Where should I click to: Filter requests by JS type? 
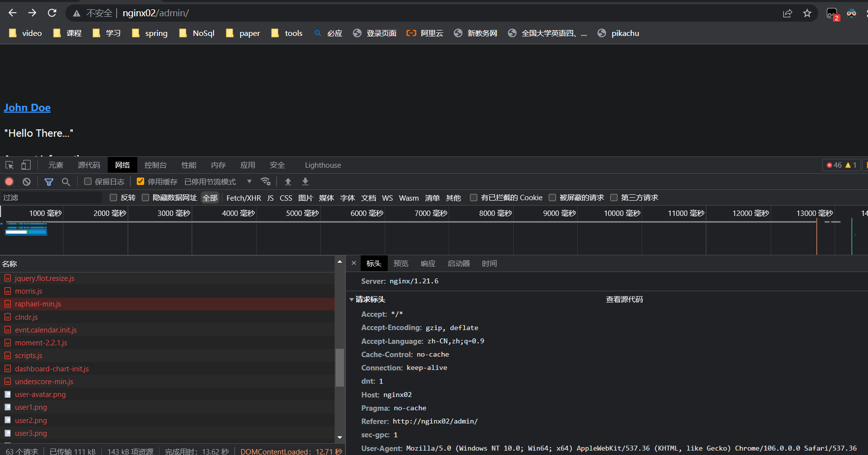[x=270, y=198]
